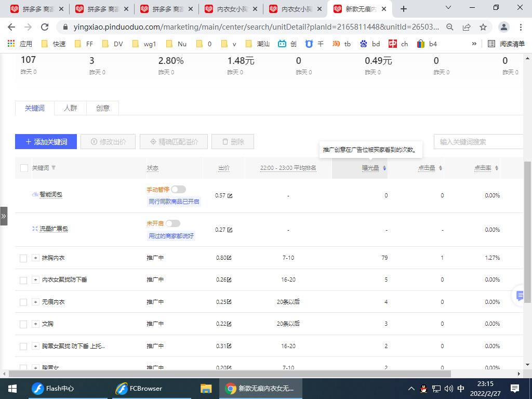Switch to the 创意 tab

tap(102, 108)
